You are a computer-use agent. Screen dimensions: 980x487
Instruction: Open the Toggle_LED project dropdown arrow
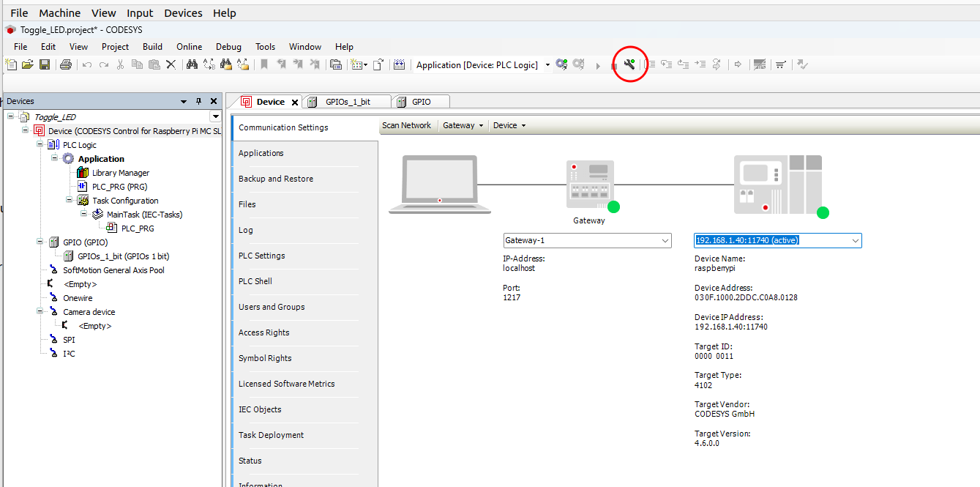coord(215,116)
